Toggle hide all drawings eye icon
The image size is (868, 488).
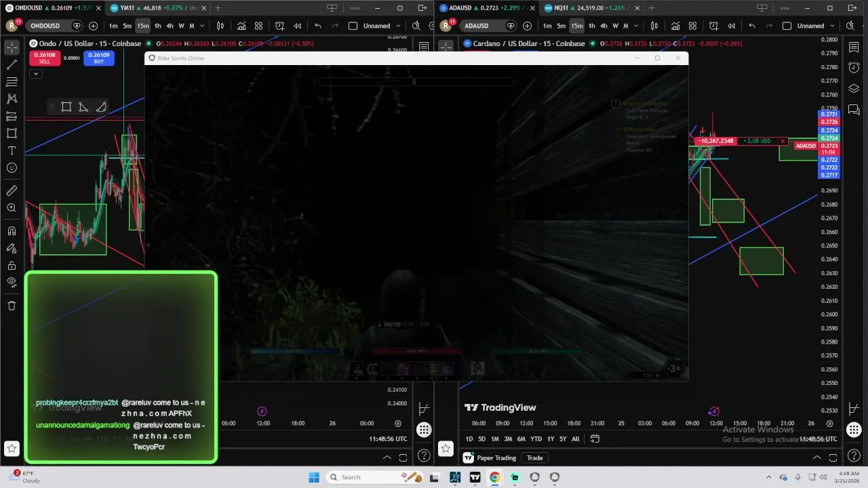12,283
